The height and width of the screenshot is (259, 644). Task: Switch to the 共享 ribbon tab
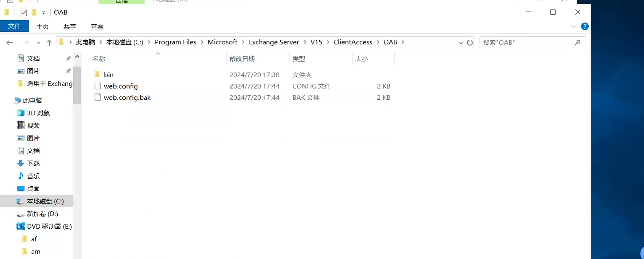click(x=70, y=27)
